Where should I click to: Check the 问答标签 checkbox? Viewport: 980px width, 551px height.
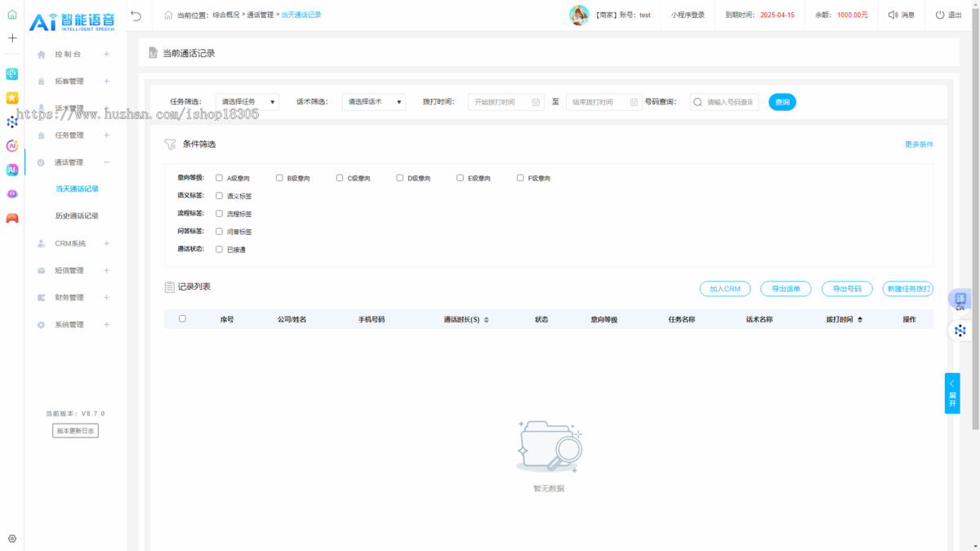click(219, 231)
